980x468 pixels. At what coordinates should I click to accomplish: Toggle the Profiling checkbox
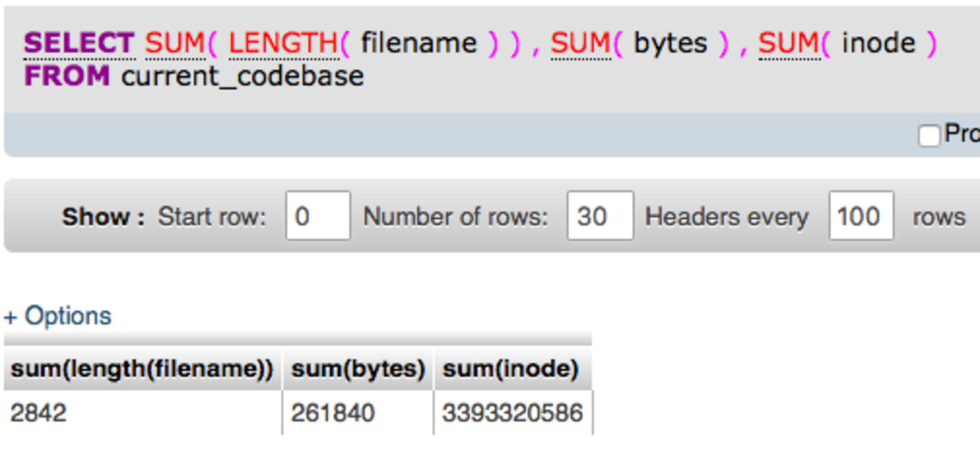pos(928,135)
